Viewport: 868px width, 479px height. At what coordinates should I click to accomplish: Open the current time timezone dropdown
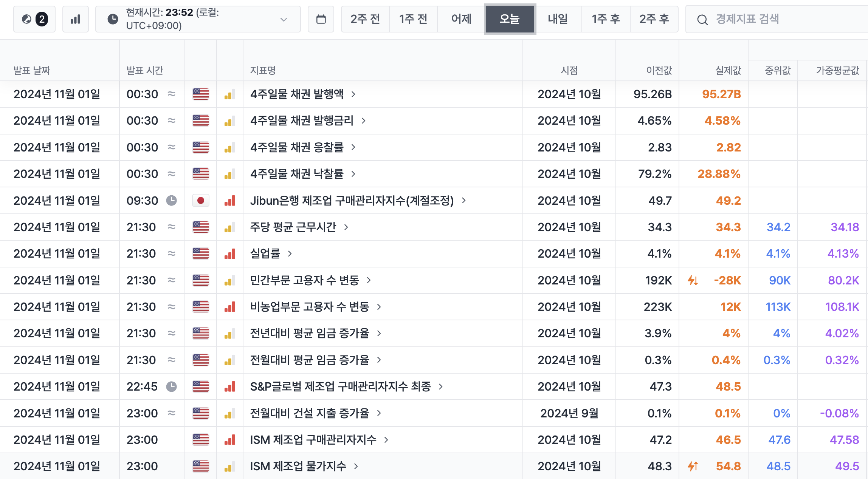(x=284, y=19)
